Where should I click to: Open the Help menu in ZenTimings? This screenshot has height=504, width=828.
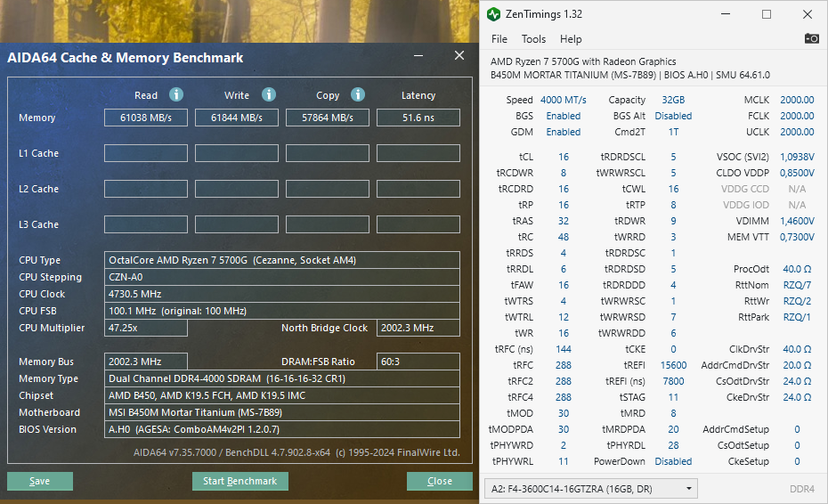tap(571, 39)
